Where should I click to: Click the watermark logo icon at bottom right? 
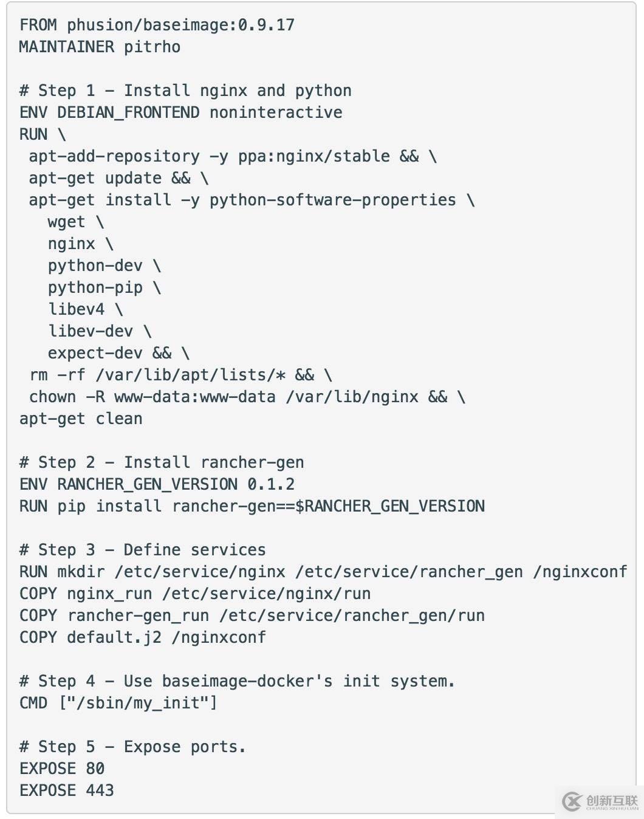click(572, 801)
